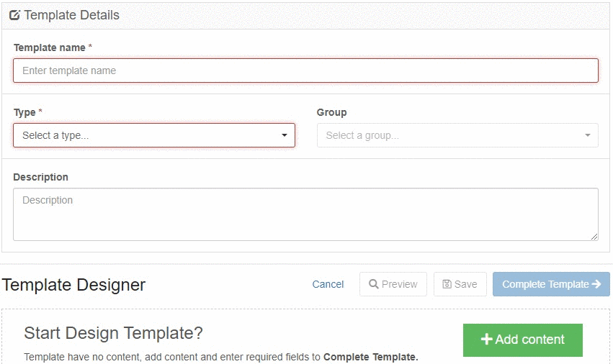
Task: Click the Type dropdown caret arrow
Action: [x=285, y=135]
